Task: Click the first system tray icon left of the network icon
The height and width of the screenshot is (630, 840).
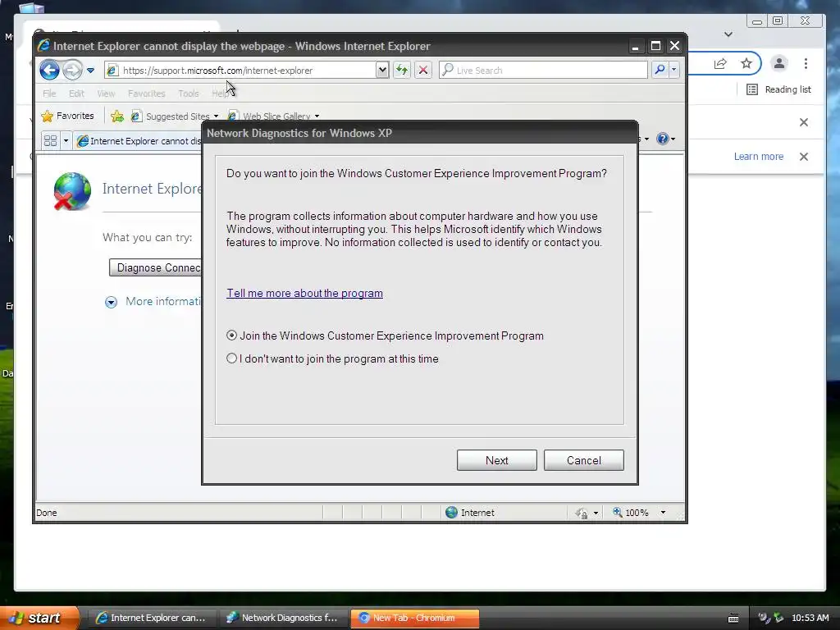Action: pyautogui.click(x=764, y=618)
